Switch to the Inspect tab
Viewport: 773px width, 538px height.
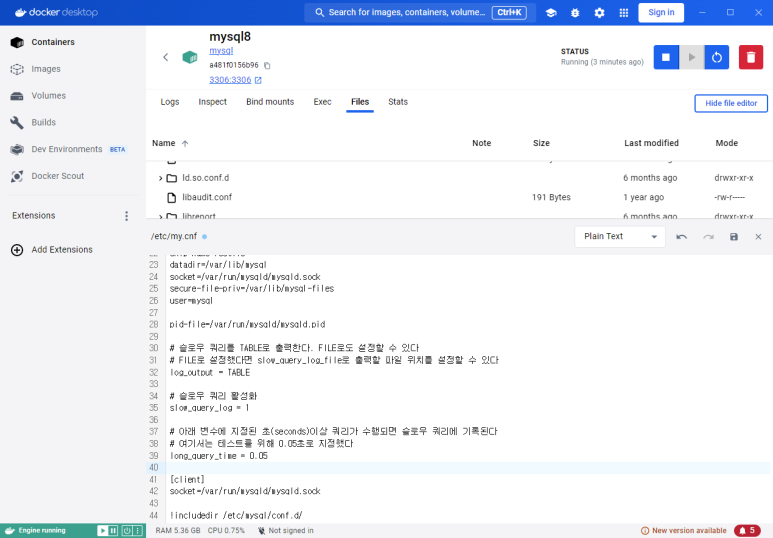pyautogui.click(x=212, y=102)
